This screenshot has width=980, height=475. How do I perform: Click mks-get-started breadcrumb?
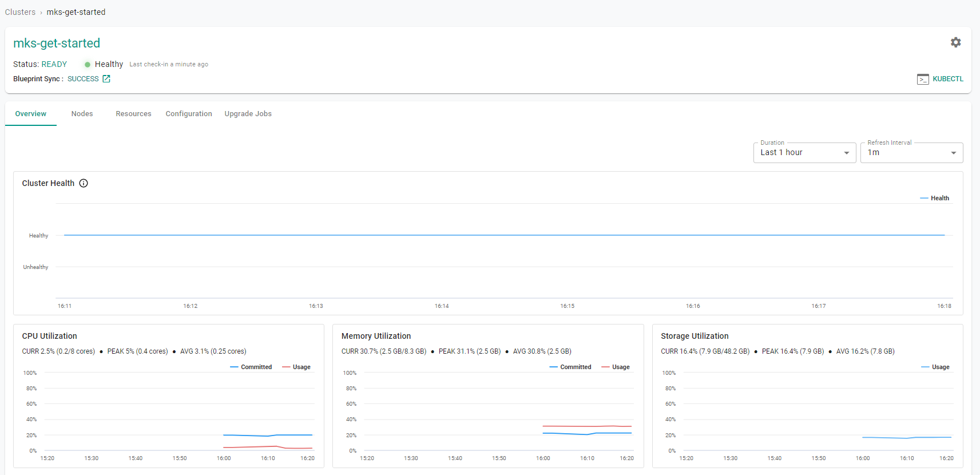[x=76, y=12]
